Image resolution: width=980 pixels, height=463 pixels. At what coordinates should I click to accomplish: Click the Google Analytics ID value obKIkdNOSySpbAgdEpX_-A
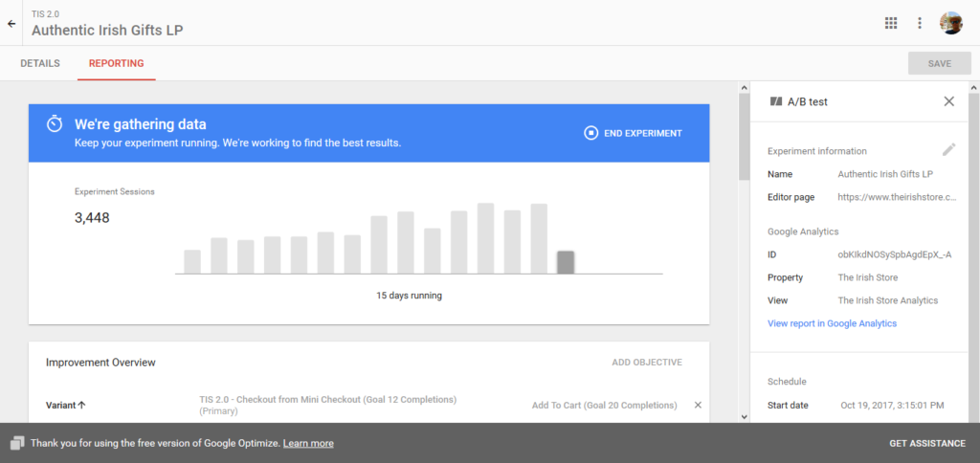(x=895, y=254)
